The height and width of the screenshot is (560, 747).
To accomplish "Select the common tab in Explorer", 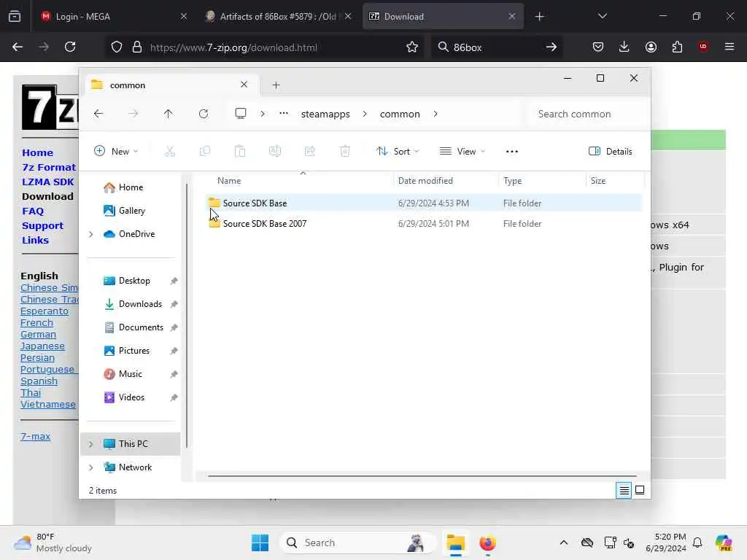I will click(171, 85).
